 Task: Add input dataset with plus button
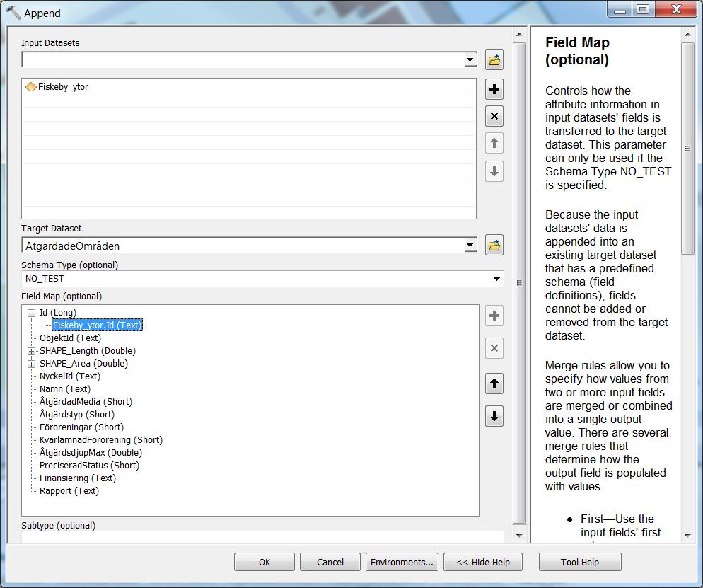pyautogui.click(x=494, y=89)
